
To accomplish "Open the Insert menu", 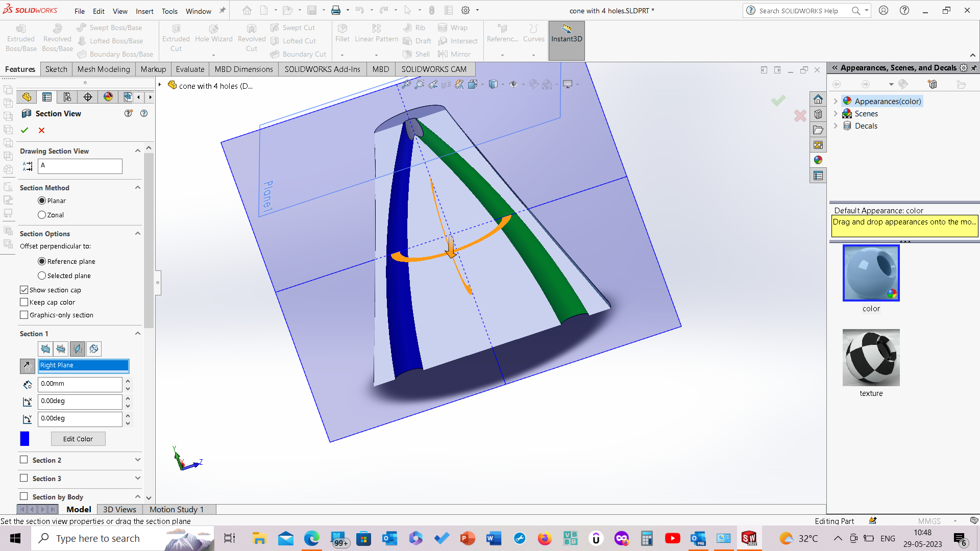I will (x=144, y=11).
